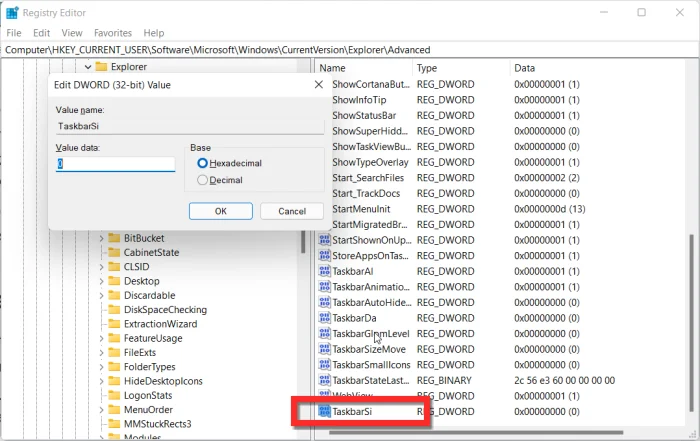Expand the MenuOrder key
The height and width of the screenshot is (441, 700).
pyautogui.click(x=101, y=410)
